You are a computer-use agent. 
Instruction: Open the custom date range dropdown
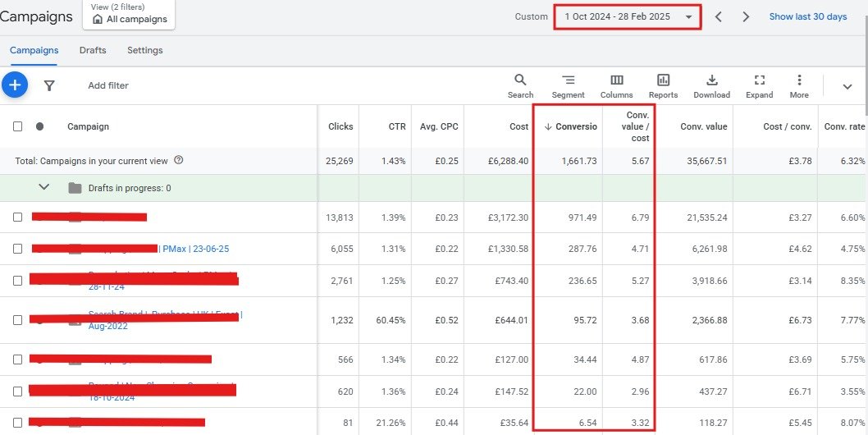tap(628, 16)
